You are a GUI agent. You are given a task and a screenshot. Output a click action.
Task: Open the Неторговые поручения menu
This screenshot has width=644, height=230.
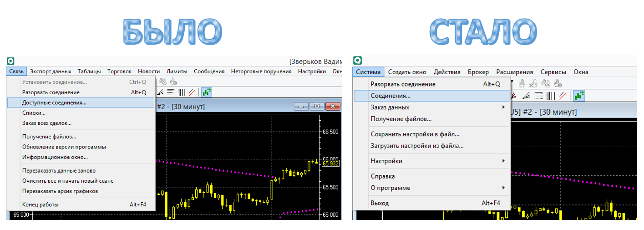tap(261, 72)
